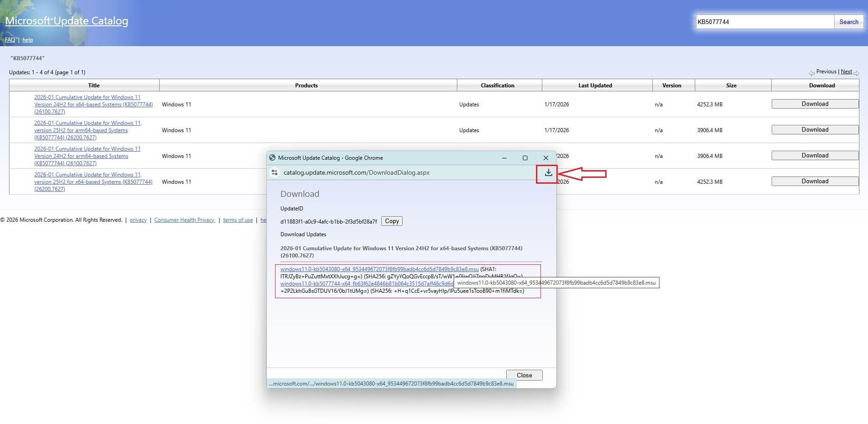
Task: Click the Next arrow icon
Action: pos(856,73)
